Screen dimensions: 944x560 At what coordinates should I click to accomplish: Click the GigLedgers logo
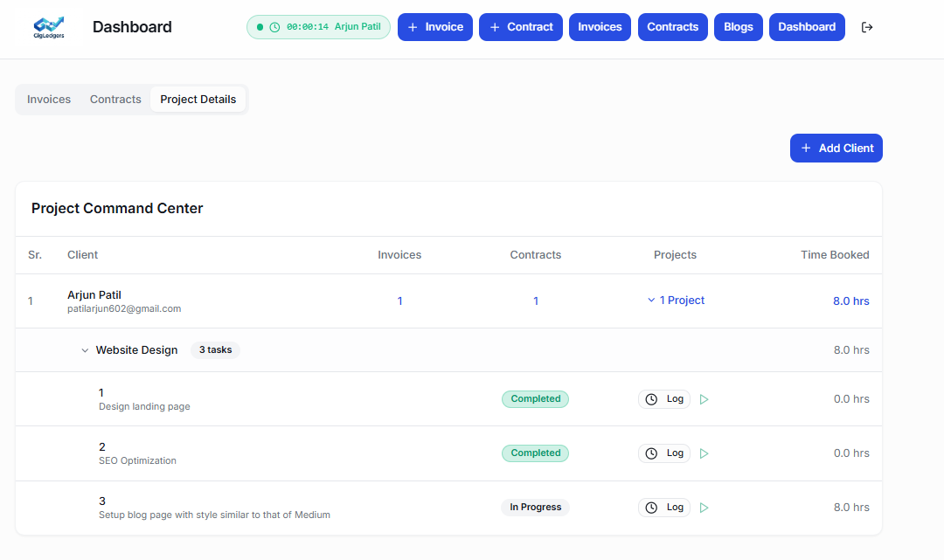(49, 27)
